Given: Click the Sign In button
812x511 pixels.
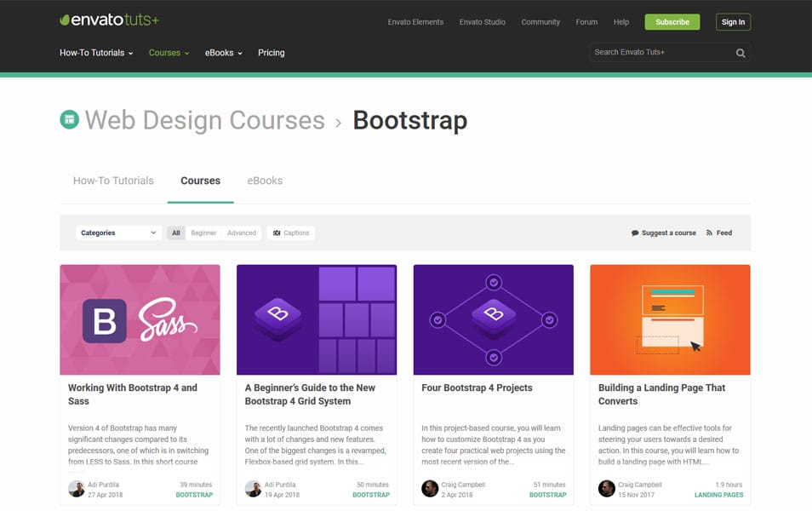Looking at the screenshot, I should click(x=734, y=22).
